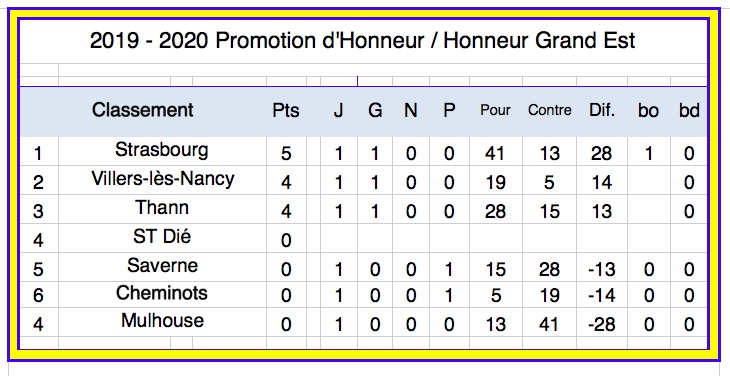Viewport: 730px width, 376px height.
Task: Click Strasbourg's Pour value 41
Action: tap(494, 153)
